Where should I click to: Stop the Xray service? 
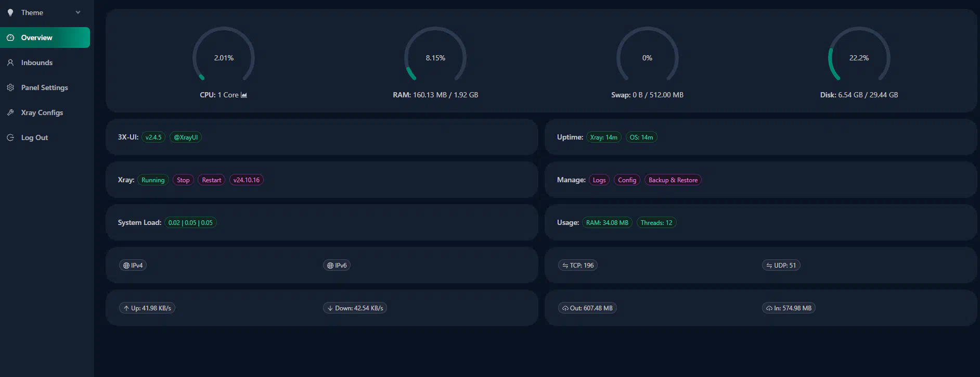183,180
